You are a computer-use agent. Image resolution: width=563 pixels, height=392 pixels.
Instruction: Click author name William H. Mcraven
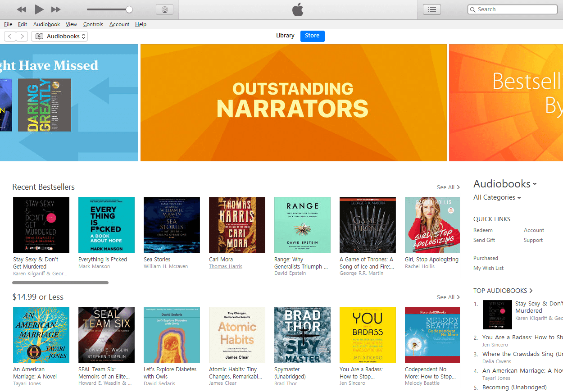click(166, 267)
